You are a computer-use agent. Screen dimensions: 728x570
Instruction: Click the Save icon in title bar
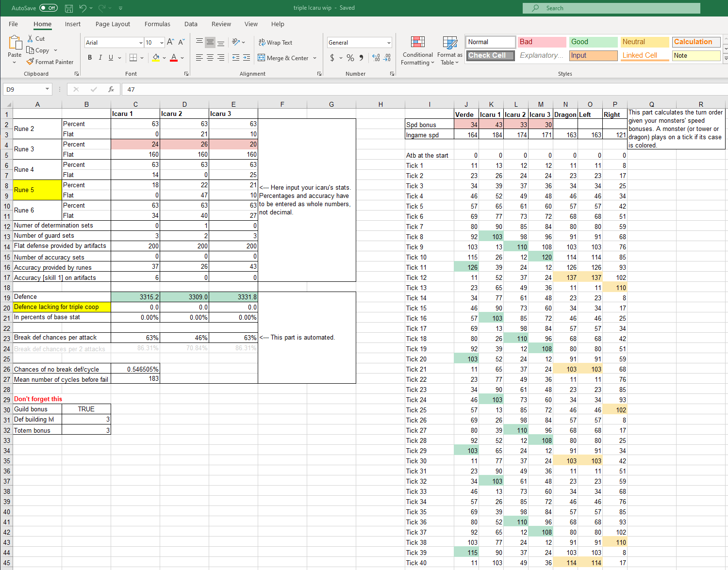(69, 8)
